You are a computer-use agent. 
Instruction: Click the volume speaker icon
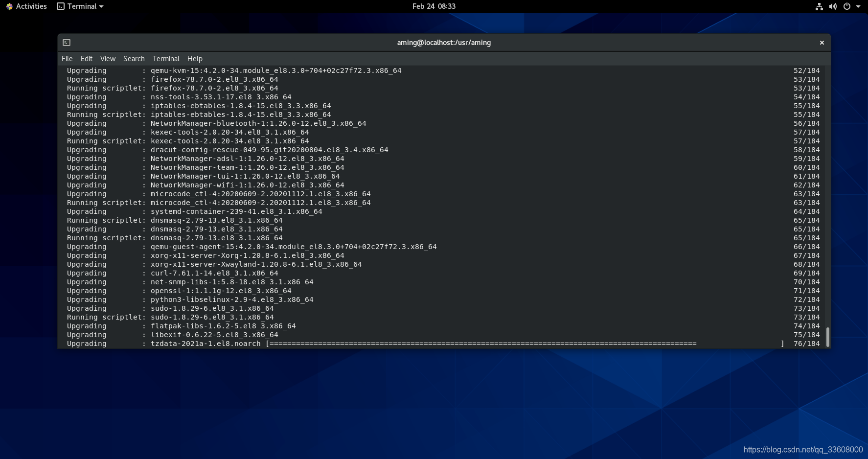tap(833, 6)
